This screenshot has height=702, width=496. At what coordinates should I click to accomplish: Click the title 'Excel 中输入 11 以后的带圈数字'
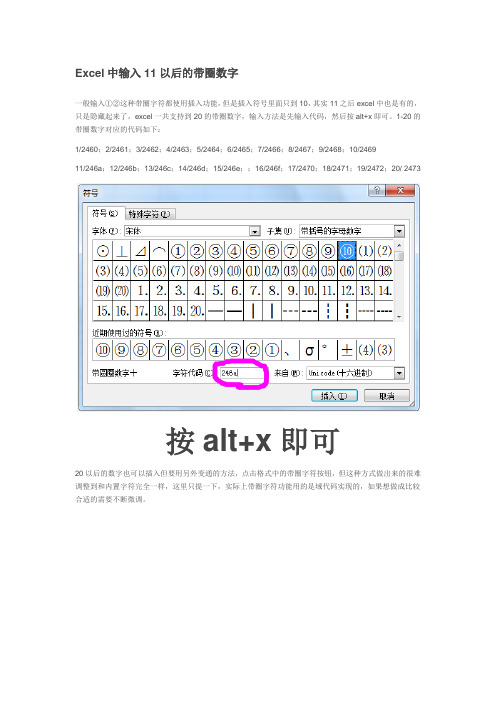157,73
